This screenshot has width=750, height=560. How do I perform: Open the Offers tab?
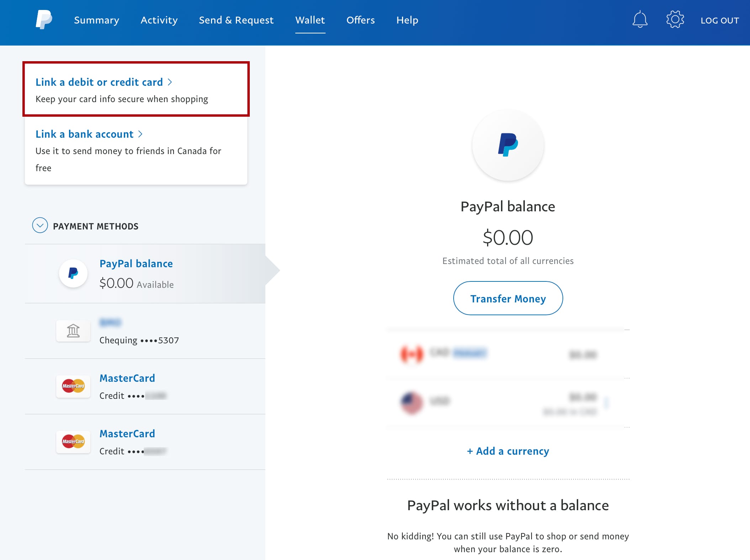pyautogui.click(x=360, y=20)
